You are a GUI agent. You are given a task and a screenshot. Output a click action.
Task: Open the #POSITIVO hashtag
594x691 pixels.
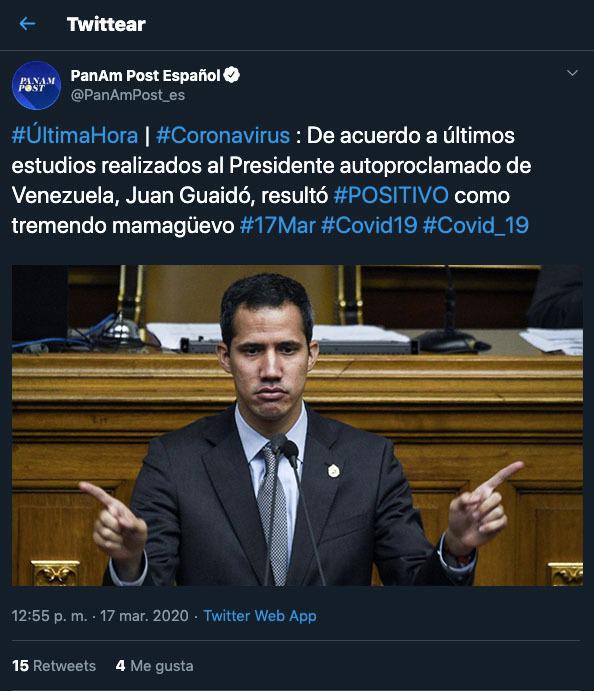tap(391, 195)
